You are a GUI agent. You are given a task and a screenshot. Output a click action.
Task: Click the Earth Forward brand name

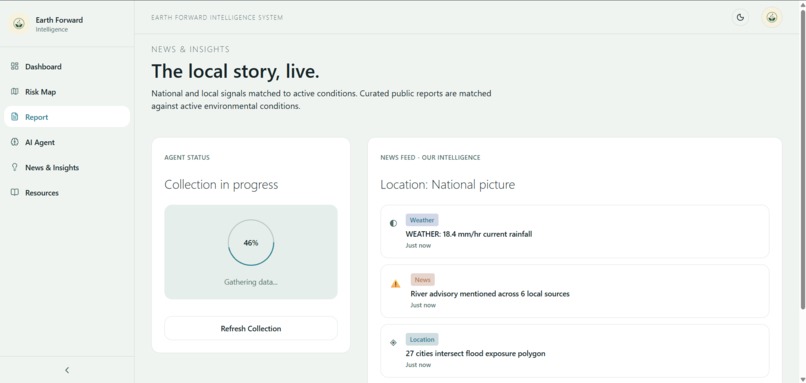click(59, 20)
